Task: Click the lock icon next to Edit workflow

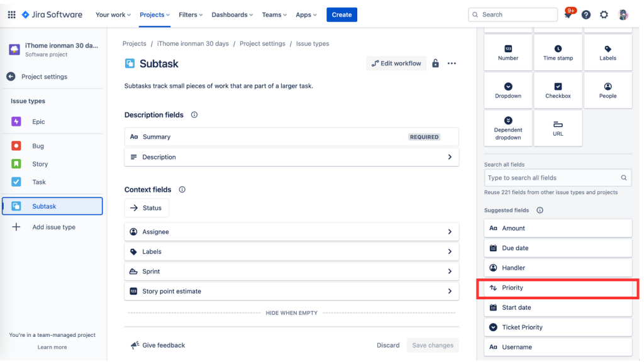Action: pos(435,63)
